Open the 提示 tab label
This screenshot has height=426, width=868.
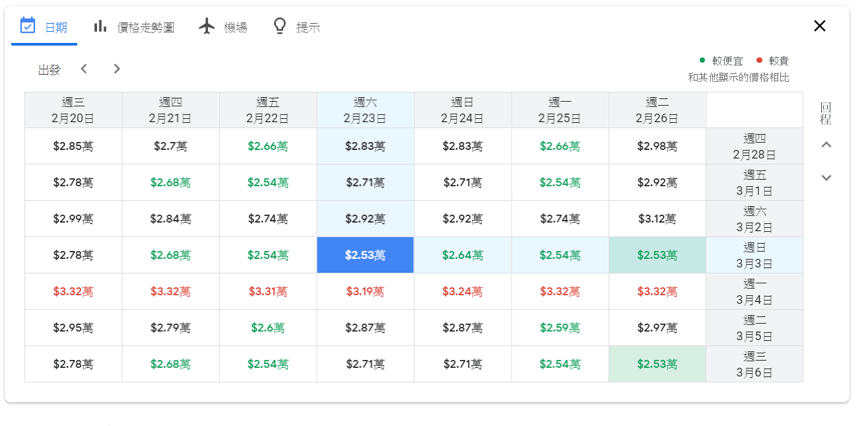(308, 28)
